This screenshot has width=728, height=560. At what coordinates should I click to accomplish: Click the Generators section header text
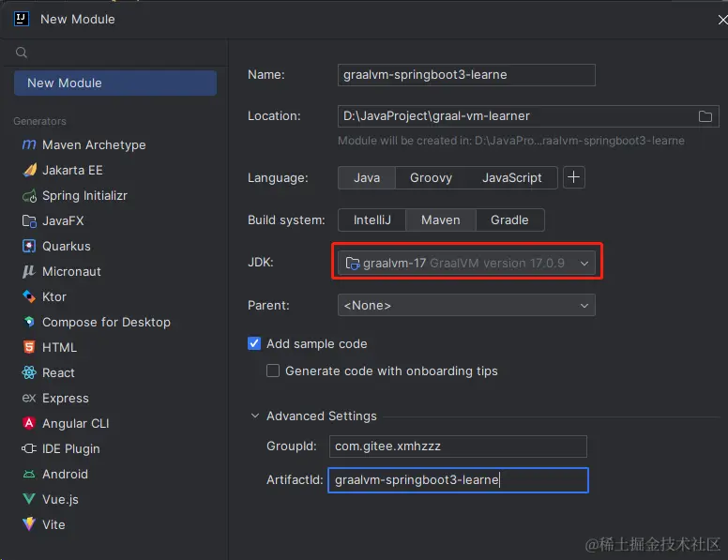click(x=40, y=121)
